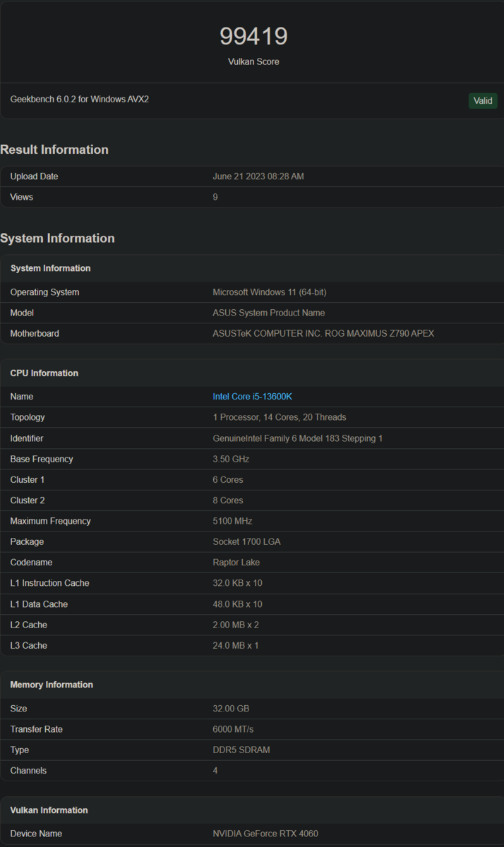The width and height of the screenshot is (504, 847).
Task: Select 'Microsoft Windows 11 (64-bit)' value
Action: coord(270,292)
